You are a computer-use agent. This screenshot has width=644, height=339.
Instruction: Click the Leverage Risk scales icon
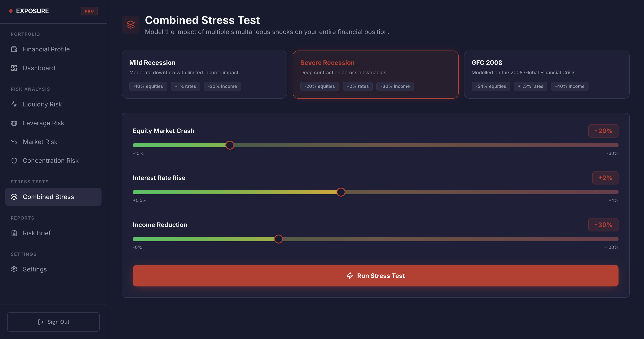(14, 123)
